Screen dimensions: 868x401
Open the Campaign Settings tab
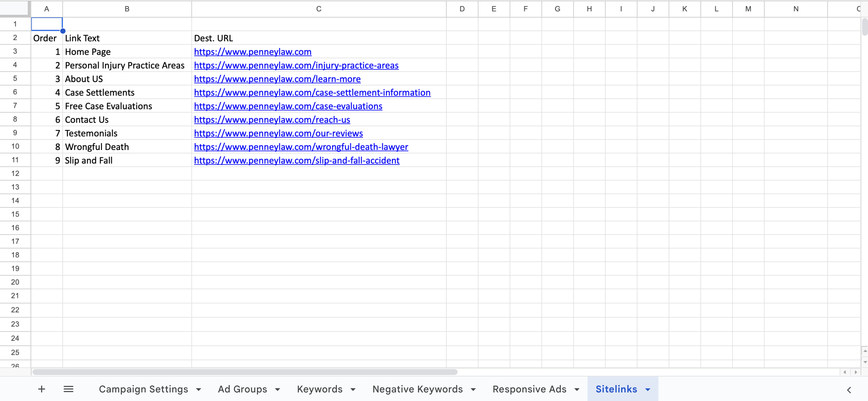click(x=143, y=389)
